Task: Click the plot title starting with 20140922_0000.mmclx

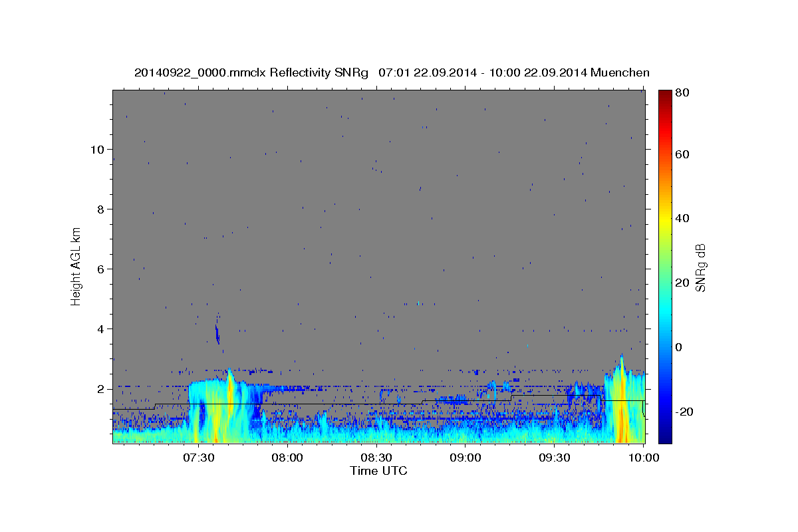Action: 392,72
